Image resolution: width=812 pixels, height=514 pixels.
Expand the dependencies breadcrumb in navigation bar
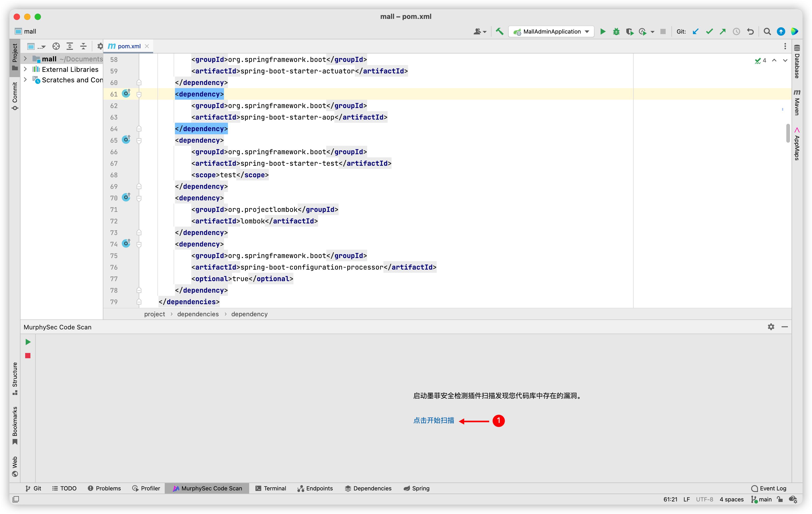[198, 314]
